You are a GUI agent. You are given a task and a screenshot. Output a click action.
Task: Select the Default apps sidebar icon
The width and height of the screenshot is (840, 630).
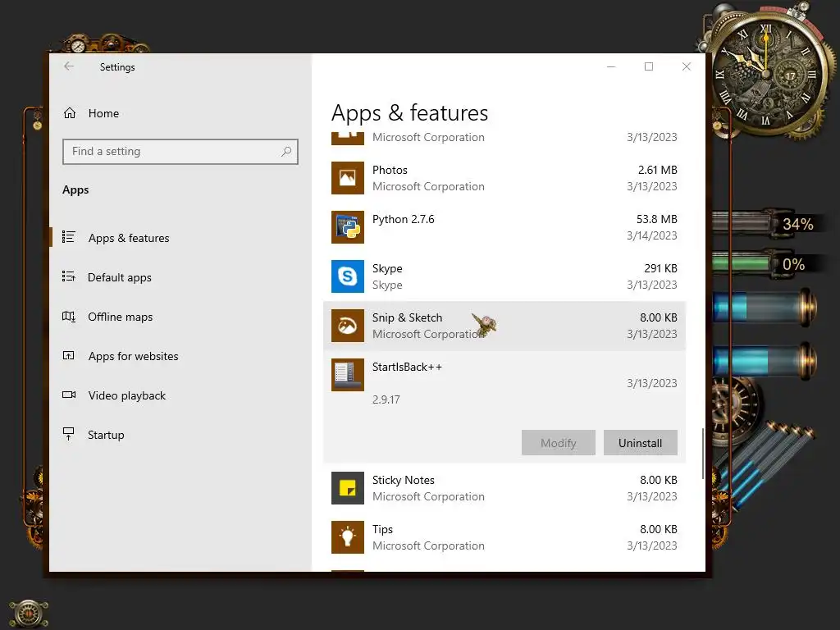pos(69,277)
